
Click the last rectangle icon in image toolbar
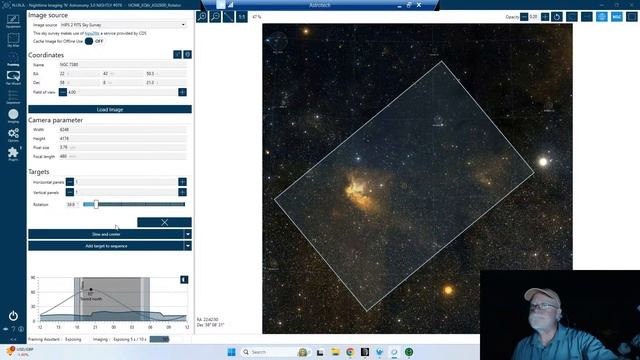(631, 17)
